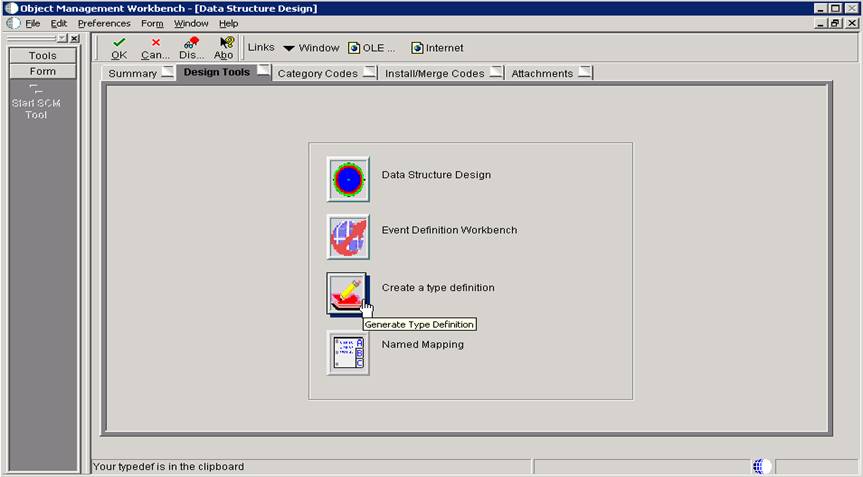
Task: Open the Window menu
Action: coord(191,24)
